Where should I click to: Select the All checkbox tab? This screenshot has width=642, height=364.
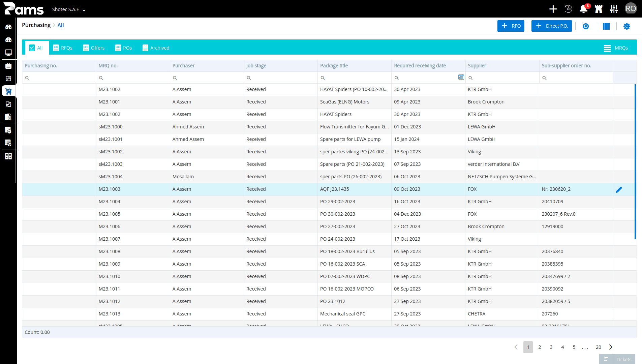pos(36,48)
